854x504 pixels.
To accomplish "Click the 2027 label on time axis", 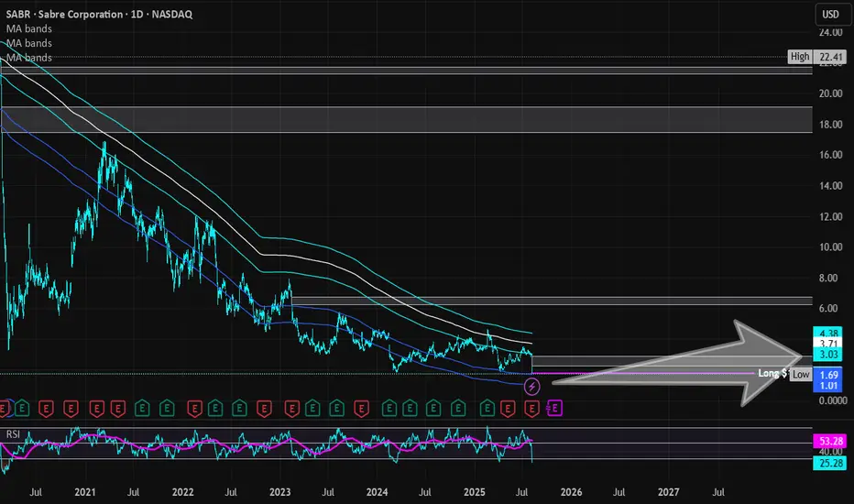I will coord(668,492).
